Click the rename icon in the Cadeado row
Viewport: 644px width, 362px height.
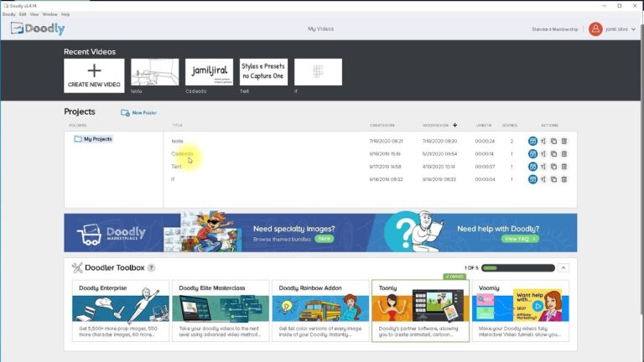tap(543, 154)
